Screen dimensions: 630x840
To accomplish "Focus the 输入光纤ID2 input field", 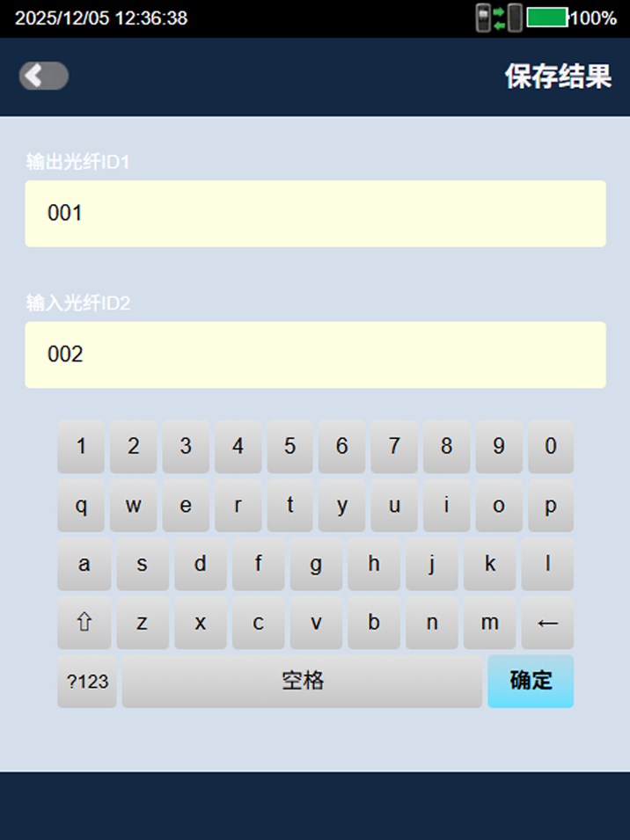I will [315, 354].
